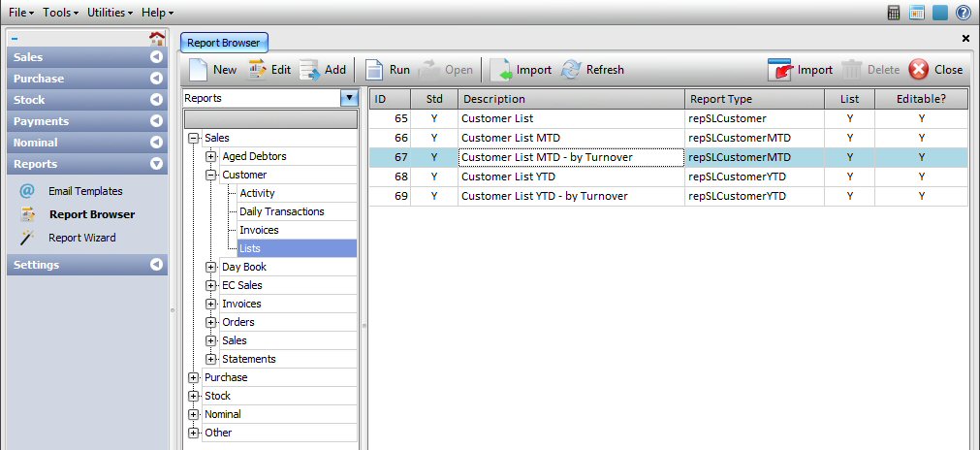
Task: Open the calculator icon at top right
Action: (895, 13)
